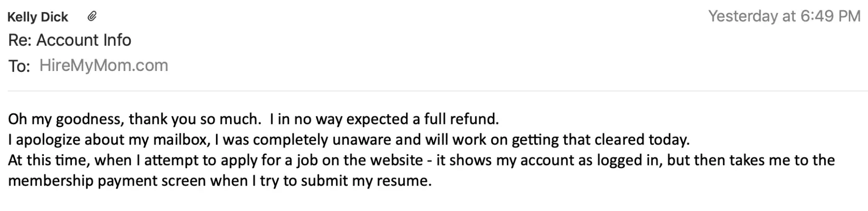
Task: Click the line beginning 'I apologize about'
Action: coord(349,140)
